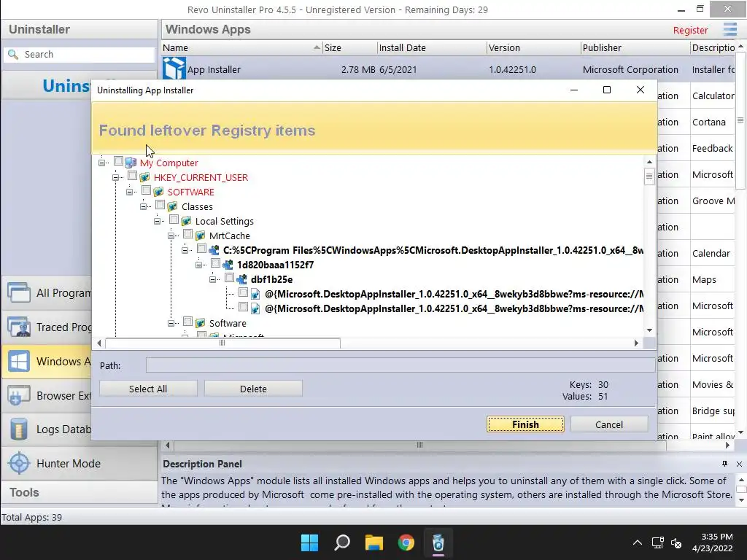The height and width of the screenshot is (560, 747).
Task: Cancel the leftover registry scan dialog
Action: pyautogui.click(x=609, y=424)
